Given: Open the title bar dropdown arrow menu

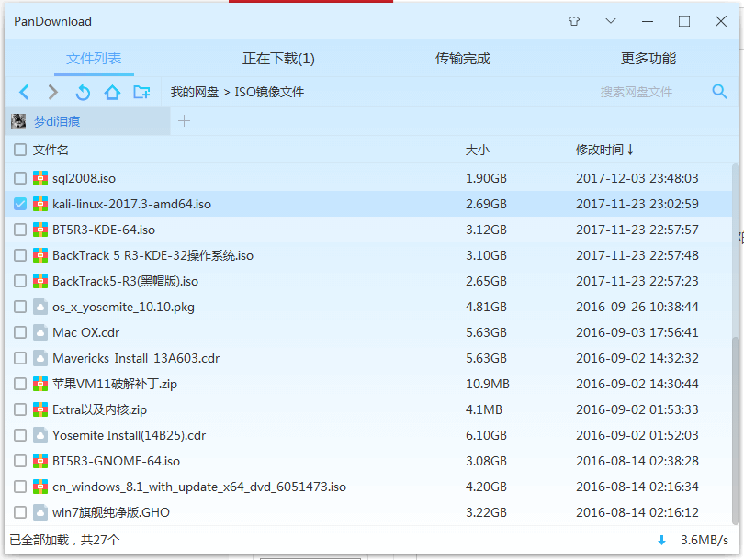Looking at the screenshot, I should click(611, 21).
